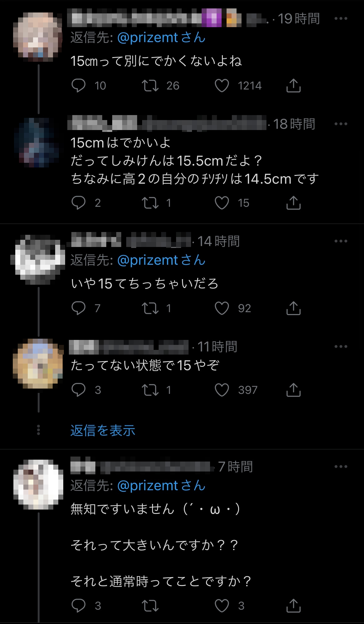Open replies on tweet with 10 comments
This screenshot has width=364, height=624.
79,86
